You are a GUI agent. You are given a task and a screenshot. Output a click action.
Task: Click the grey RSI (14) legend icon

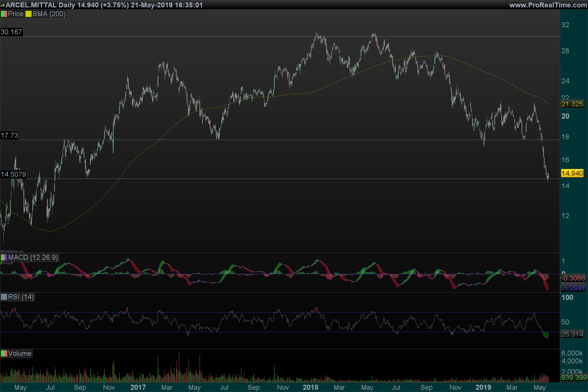point(4,297)
